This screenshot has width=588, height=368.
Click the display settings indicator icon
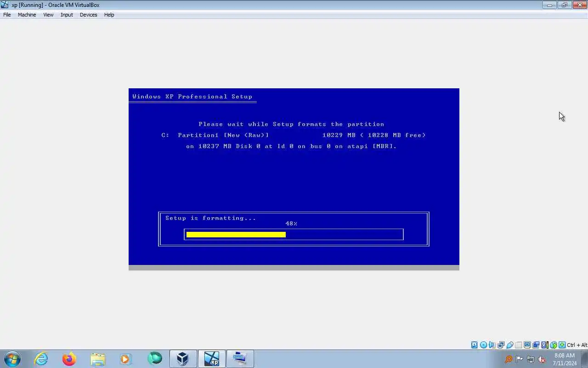[527, 345]
